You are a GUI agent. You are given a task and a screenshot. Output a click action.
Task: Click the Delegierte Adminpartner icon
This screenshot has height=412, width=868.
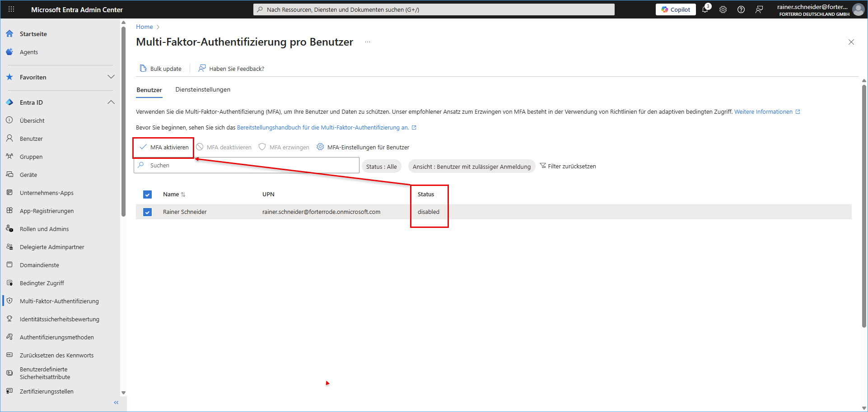pyautogui.click(x=9, y=247)
